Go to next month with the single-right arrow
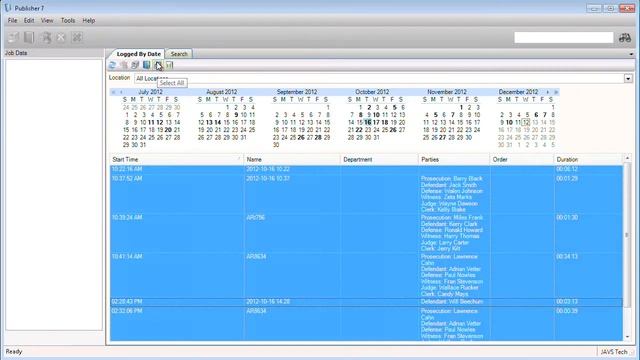 [548, 92]
